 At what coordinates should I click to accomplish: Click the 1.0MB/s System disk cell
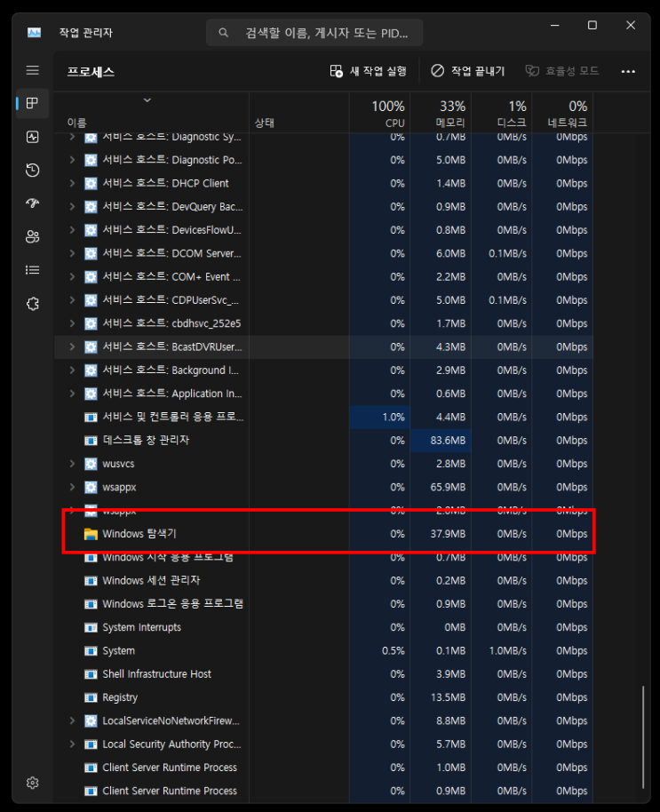click(502, 651)
